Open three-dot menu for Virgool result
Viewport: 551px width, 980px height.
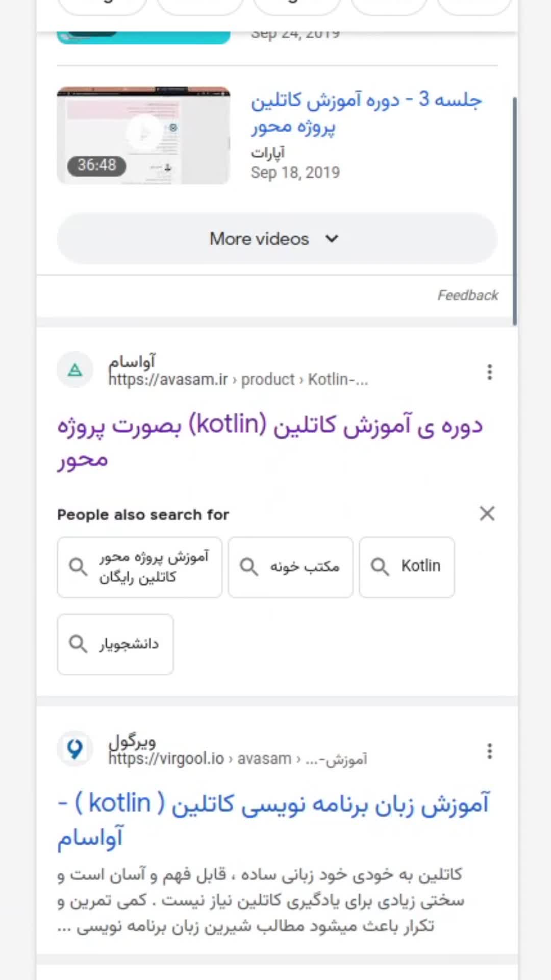[x=489, y=751]
